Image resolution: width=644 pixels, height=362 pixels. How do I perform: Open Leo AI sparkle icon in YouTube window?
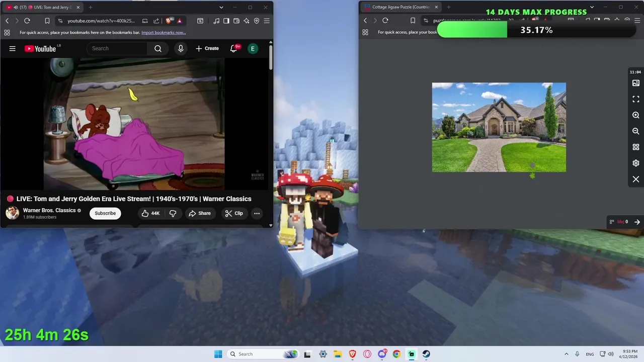tap(247, 21)
